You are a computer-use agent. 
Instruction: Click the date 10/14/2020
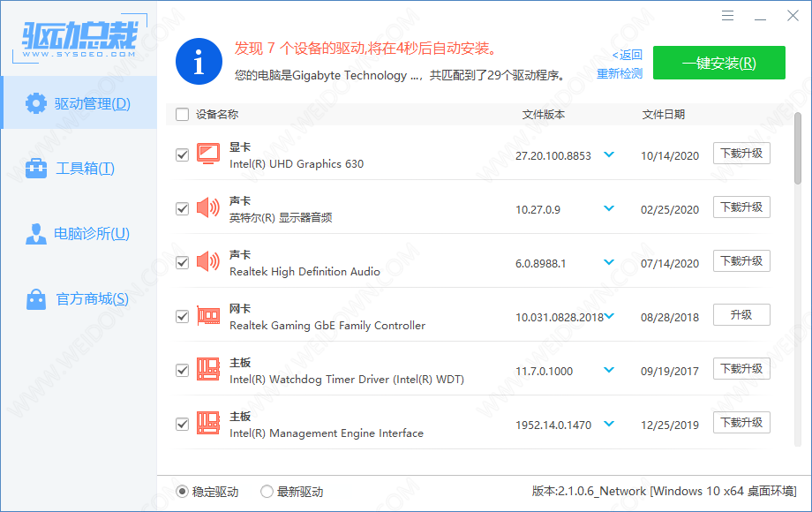[x=670, y=156]
